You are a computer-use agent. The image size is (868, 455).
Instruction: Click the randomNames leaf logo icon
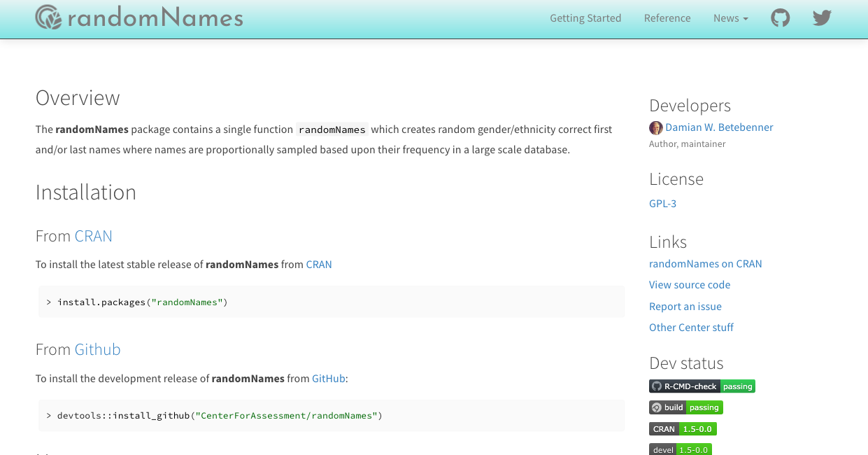[x=49, y=17]
